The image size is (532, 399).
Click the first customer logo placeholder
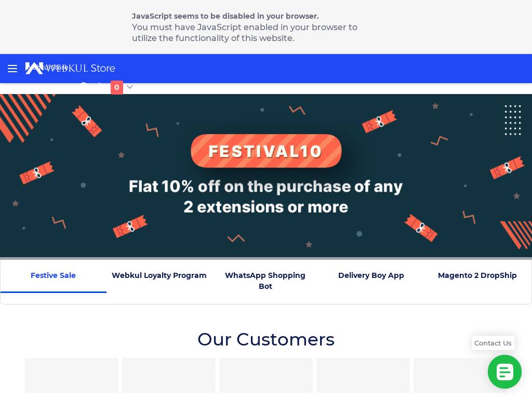tap(72, 375)
